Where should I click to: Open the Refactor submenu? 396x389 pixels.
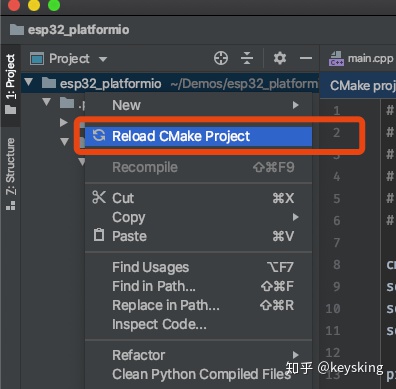pyautogui.click(x=198, y=355)
